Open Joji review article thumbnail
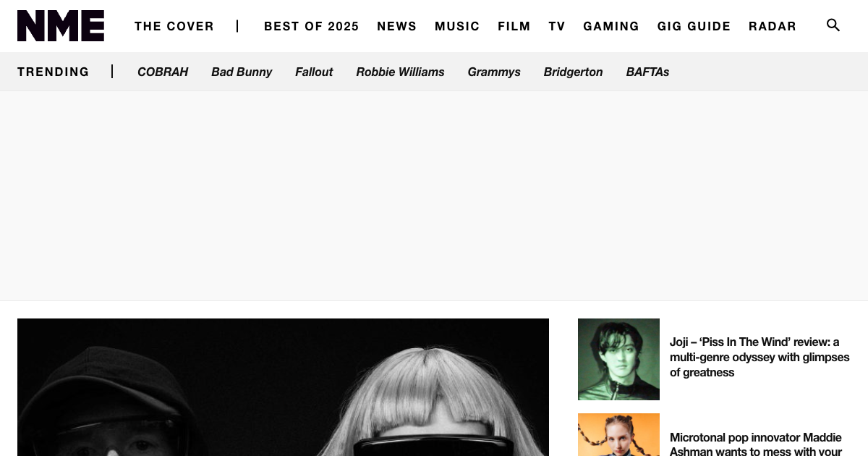This screenshot has width=868, height=456. (618, 359)
